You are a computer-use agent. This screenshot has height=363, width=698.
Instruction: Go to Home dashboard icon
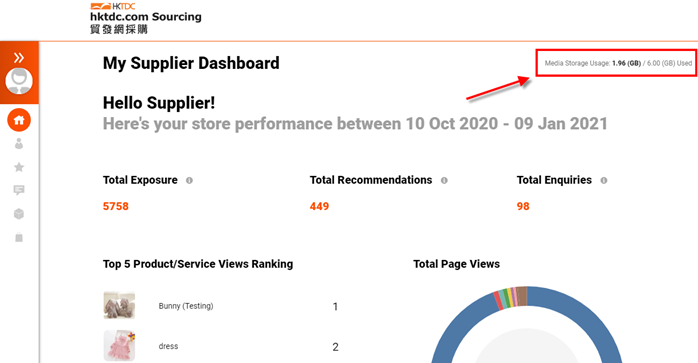click(x=19, y=120)
